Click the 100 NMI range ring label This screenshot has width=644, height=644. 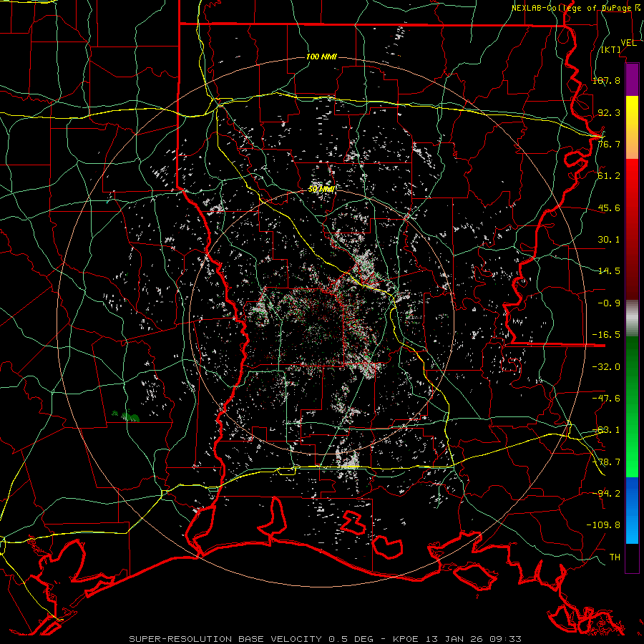321,57
